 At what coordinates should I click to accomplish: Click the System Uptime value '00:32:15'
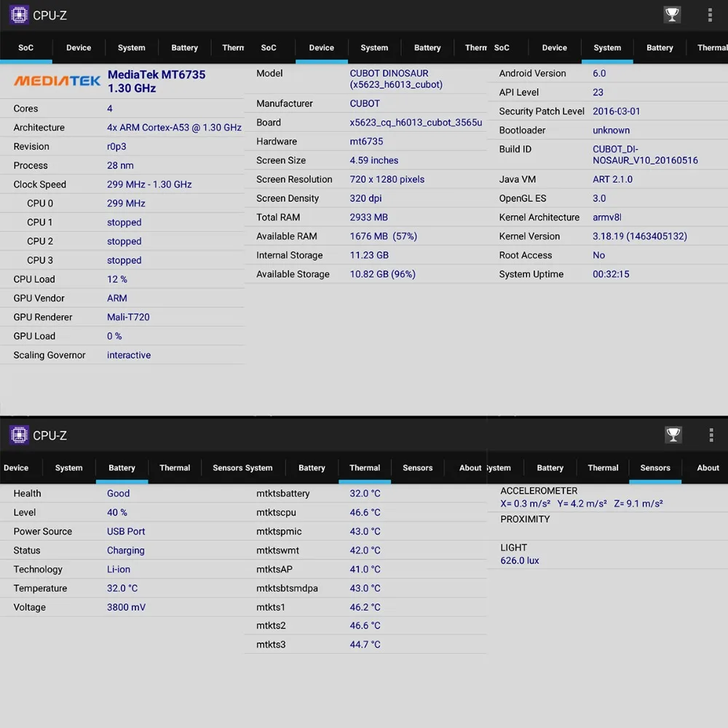611,274
